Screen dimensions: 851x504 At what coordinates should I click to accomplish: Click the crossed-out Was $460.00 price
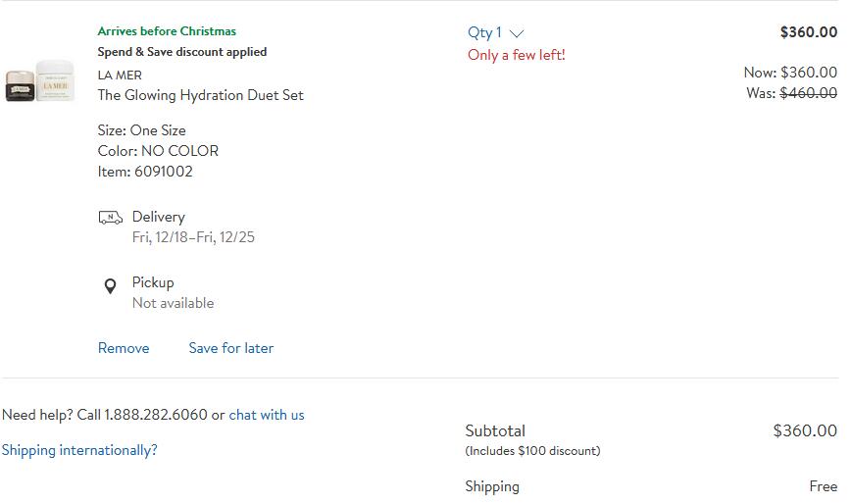pyautogui.click(x=808, y=93)
